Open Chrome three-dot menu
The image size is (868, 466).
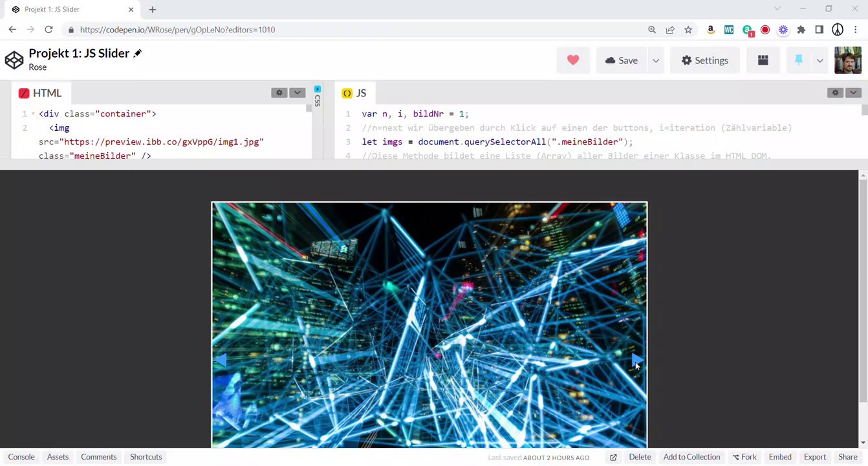coord(856,30)
